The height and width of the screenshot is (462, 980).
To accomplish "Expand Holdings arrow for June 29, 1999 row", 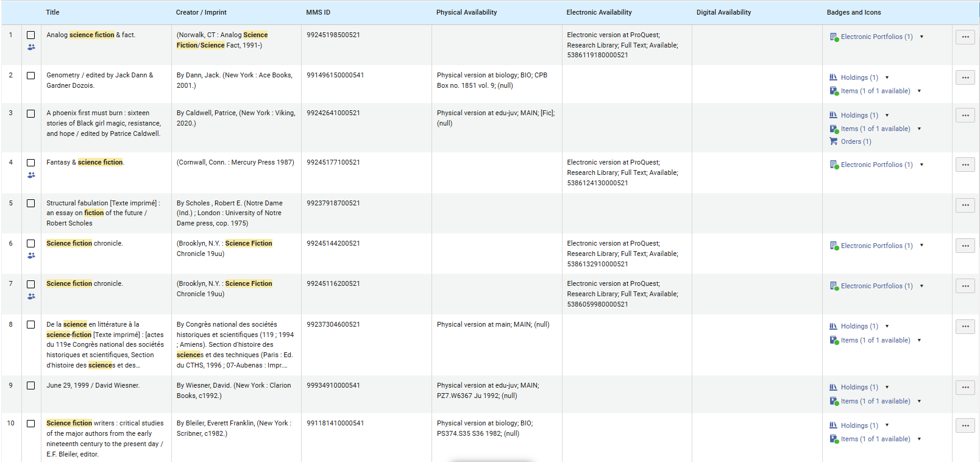I will pos(887,387).
